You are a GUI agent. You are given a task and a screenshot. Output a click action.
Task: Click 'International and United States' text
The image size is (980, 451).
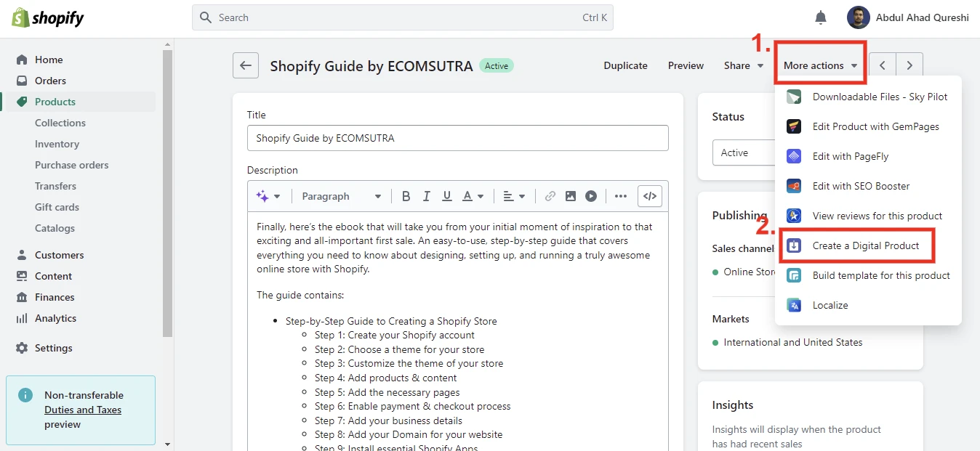(793, 342)
